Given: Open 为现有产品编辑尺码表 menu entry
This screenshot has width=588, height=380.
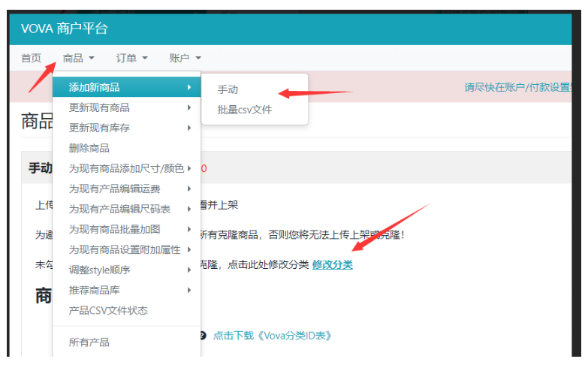Looking at the screenshot, I should pyautogui.click(x=127, y=209).
